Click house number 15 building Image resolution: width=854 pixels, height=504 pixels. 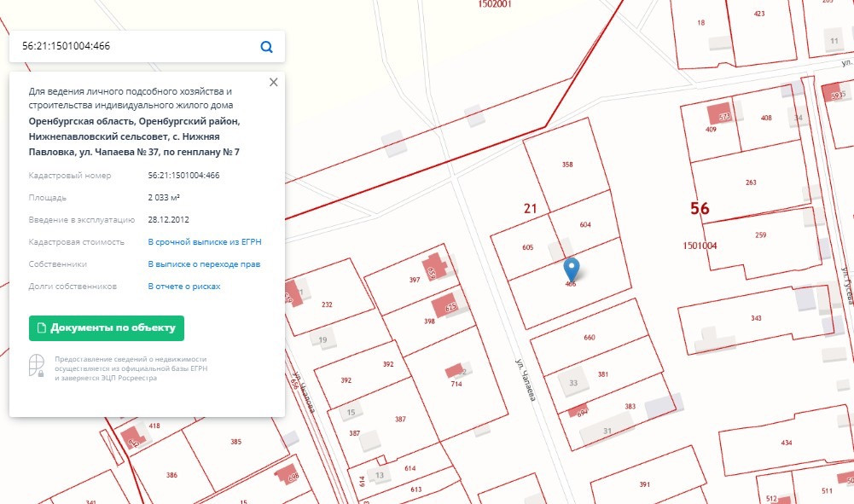pos(351,412)
